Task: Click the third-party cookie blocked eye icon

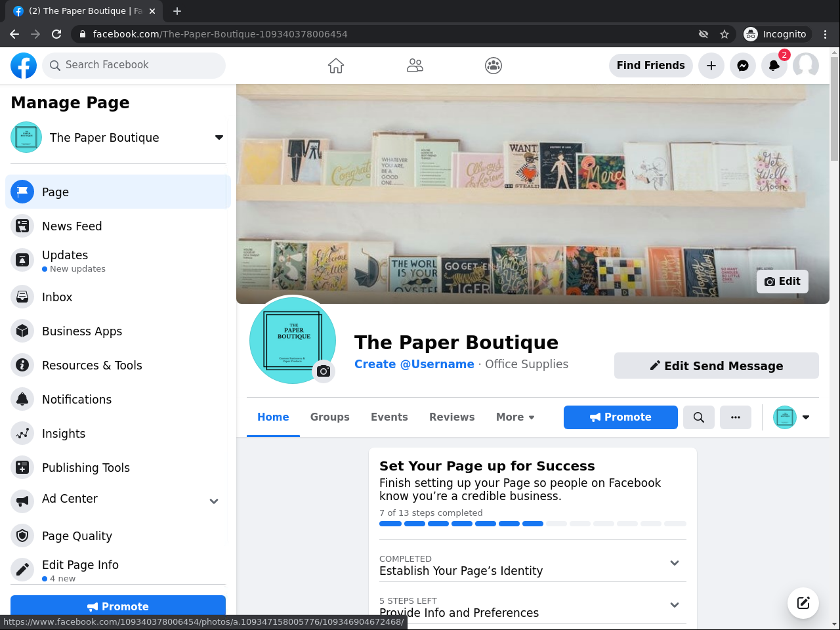Action: pos(703,34)
